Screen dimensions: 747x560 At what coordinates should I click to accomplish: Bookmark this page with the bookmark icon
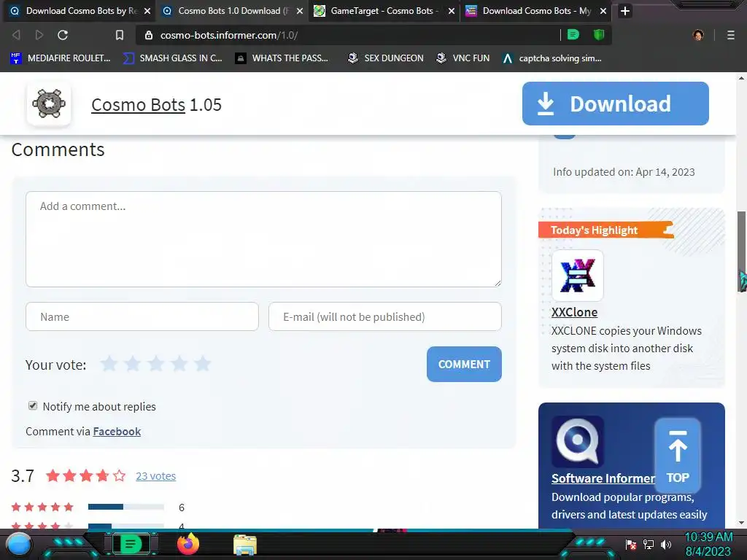[x=120, y=35]
